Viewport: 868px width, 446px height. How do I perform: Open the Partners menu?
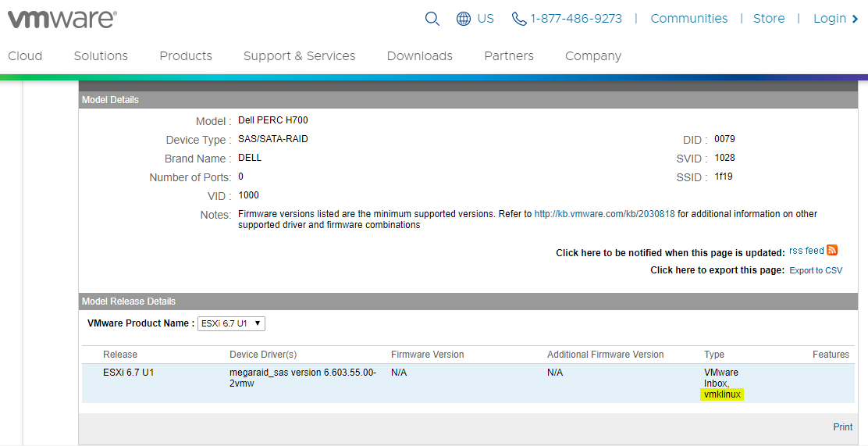click(x=509, y=56)
